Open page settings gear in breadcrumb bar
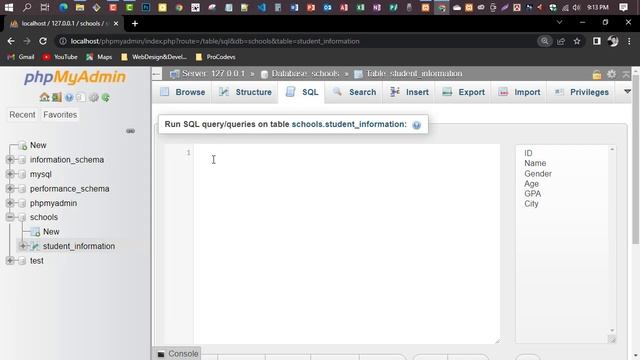Image resolution: width=640 pixels, height=360 pixels. (611, 74)
